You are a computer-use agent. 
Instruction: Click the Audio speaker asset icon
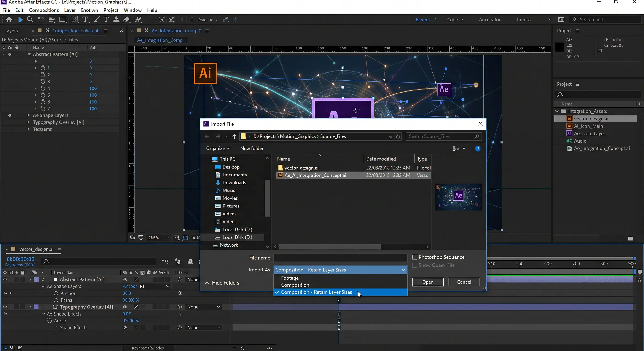(569, 141)
